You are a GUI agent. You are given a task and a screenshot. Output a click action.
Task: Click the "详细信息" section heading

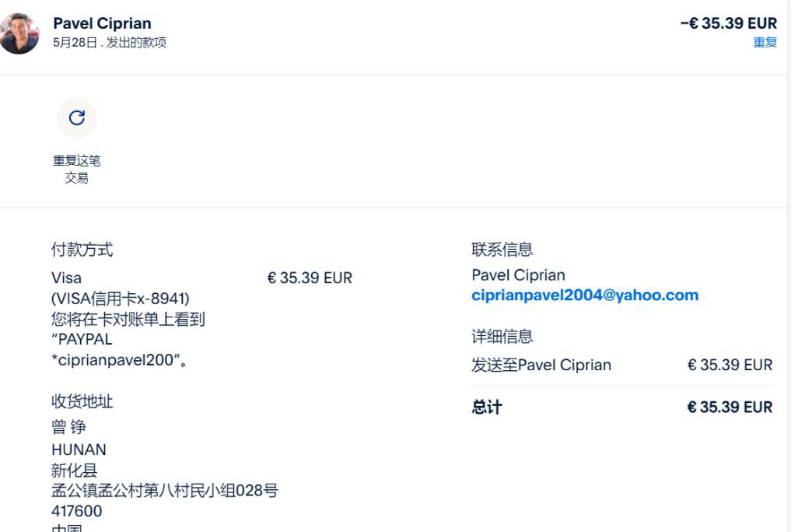pyautogui.click(x=502, y=337)
